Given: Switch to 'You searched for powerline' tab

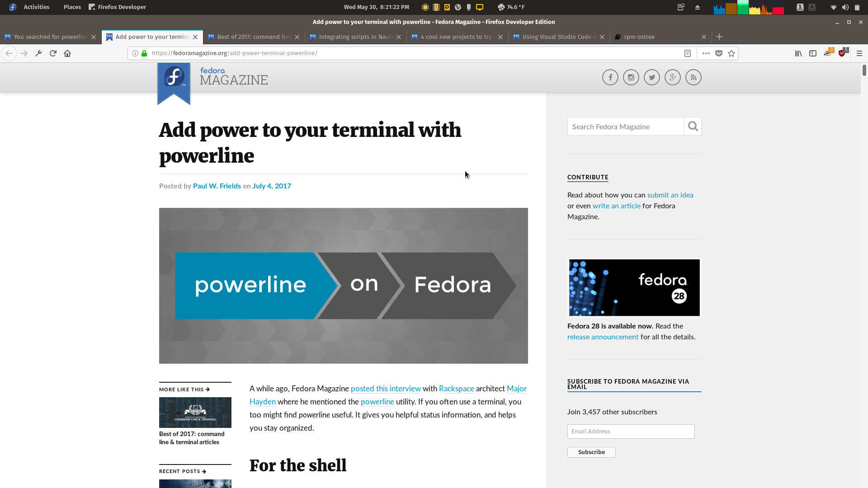Looking at the screenshot, I should click(x=50, y=37).
